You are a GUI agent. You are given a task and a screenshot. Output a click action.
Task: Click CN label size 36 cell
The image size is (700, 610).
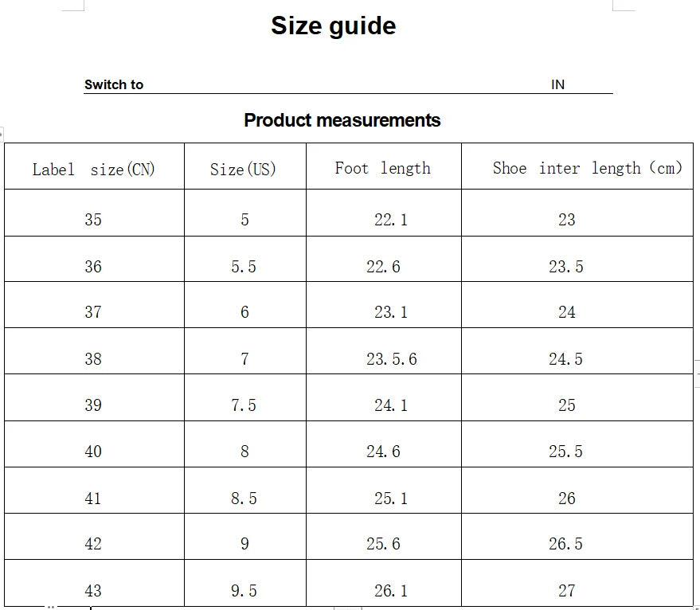click(x=93, y=267)
